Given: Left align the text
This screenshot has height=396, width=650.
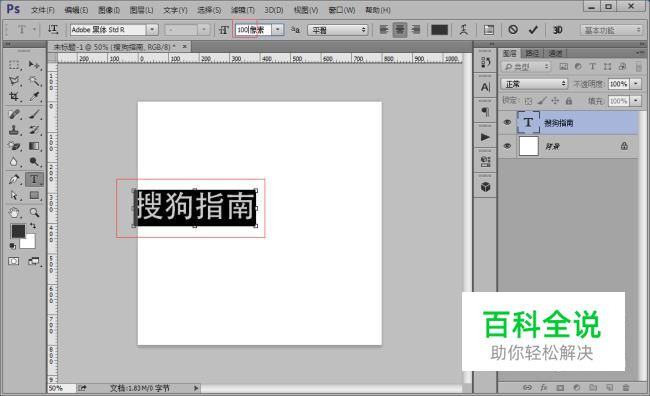Looking at the screenshot, I should [384, 29].
